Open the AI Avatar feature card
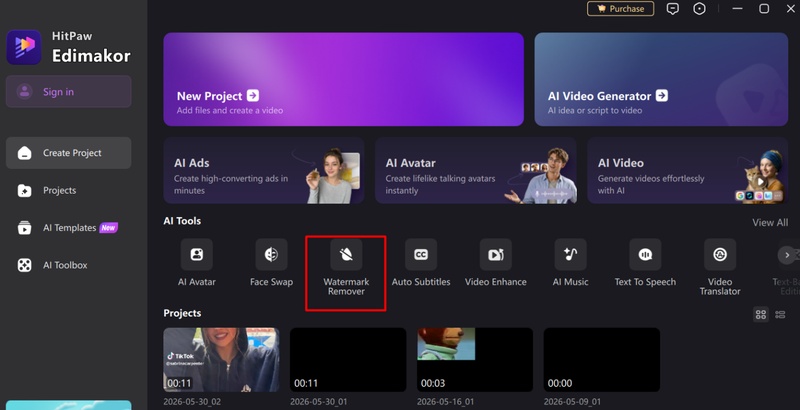Image resolution: width=800 pixels, height=410 pixels. tap(476, 170)
